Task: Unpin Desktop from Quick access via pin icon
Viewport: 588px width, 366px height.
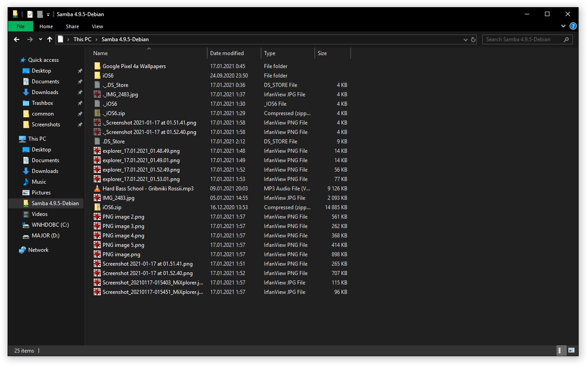Action: tap(80, 71)
